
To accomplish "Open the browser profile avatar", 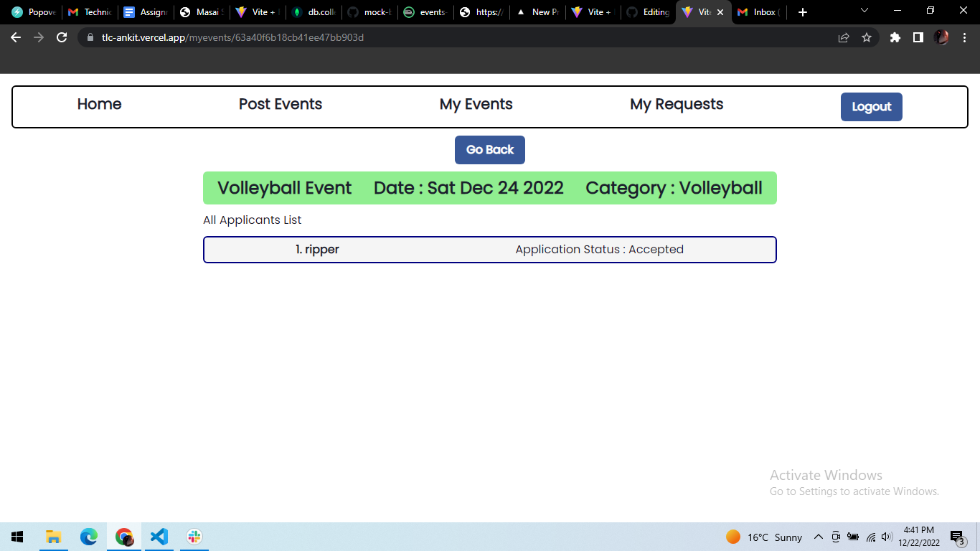I will (x=941, y=37).
